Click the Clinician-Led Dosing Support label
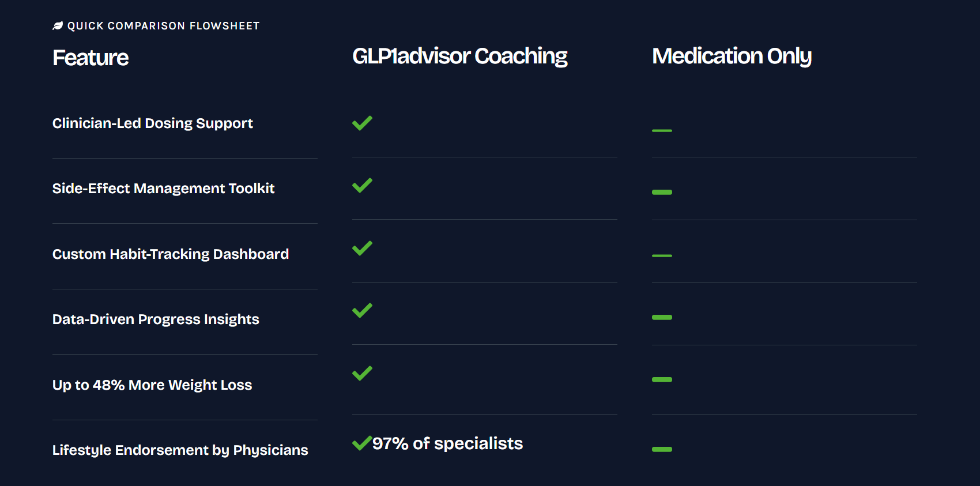The width and height of the screenshot is (980, 486). 153,123
